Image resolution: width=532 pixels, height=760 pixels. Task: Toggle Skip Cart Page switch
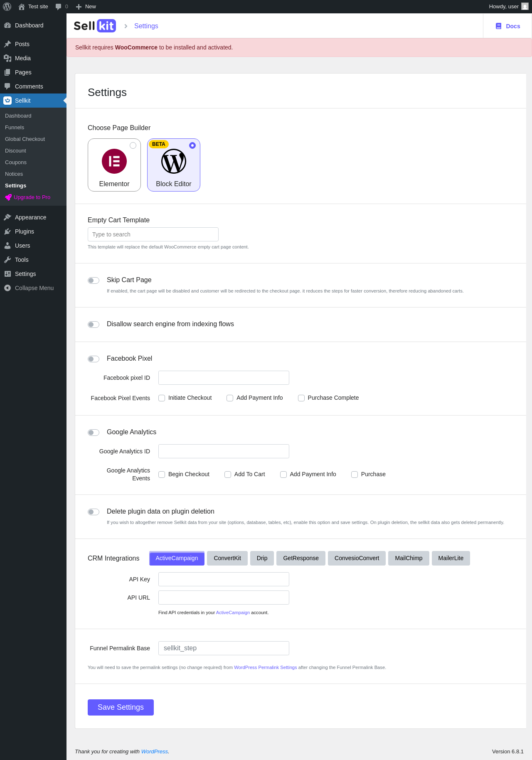coord(94,280)
